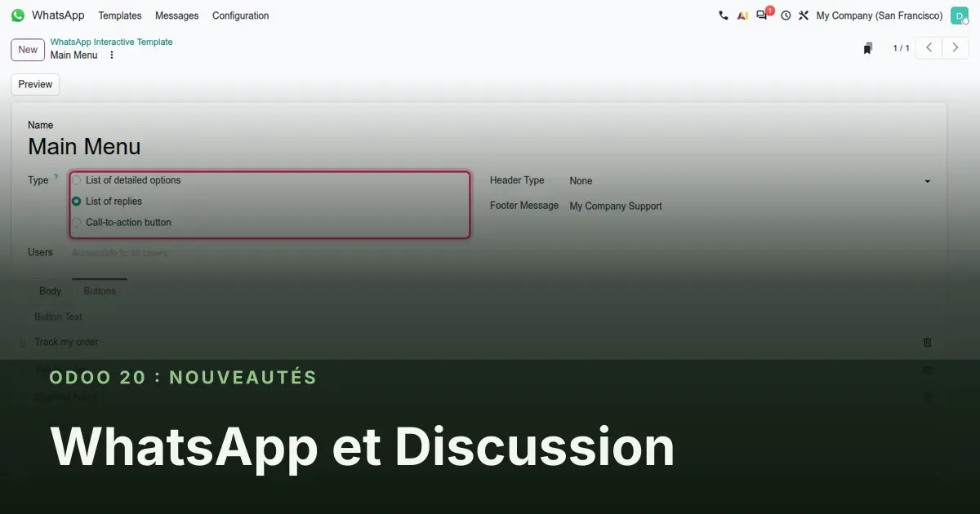Click the WhatsApp app logo icon
The width and height of the screenshot is (980, 514).
coord(18,16)
